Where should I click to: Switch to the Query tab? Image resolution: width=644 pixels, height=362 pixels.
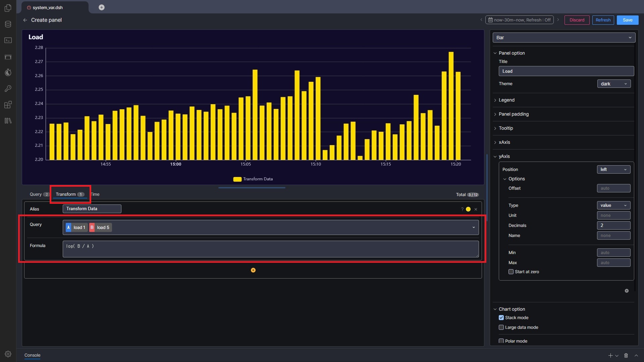click(x=39, y=194)
